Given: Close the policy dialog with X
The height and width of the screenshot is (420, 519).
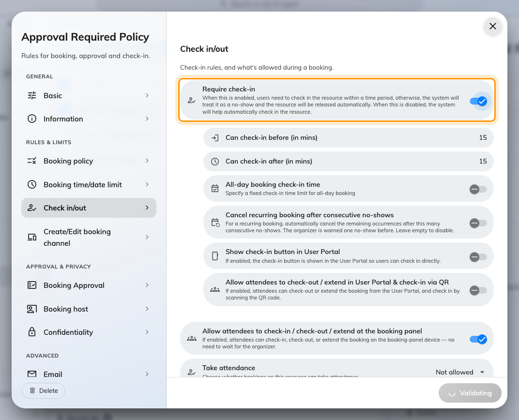Looking at the screenshot, I should (x=492, y=26).
